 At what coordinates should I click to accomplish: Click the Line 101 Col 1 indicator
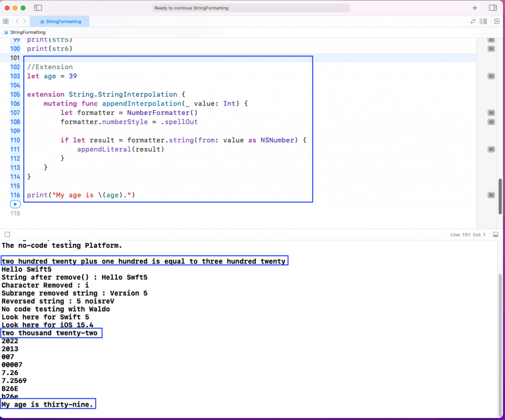click(x=468, y=234)
